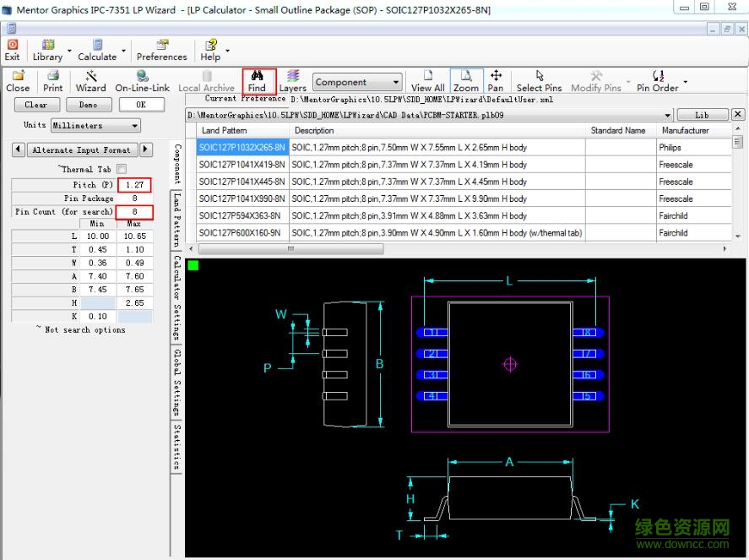
Task: Click the Select Pins tool
Action: point(539,81)
